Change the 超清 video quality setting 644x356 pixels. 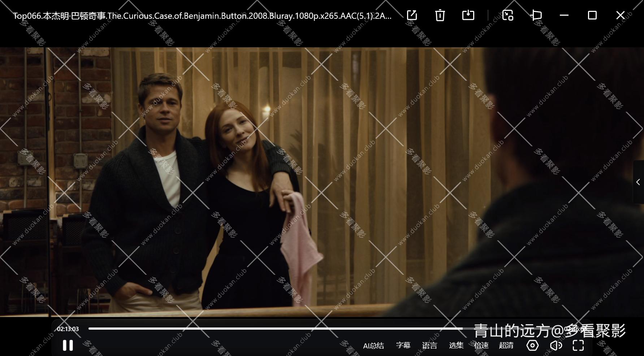506,346
